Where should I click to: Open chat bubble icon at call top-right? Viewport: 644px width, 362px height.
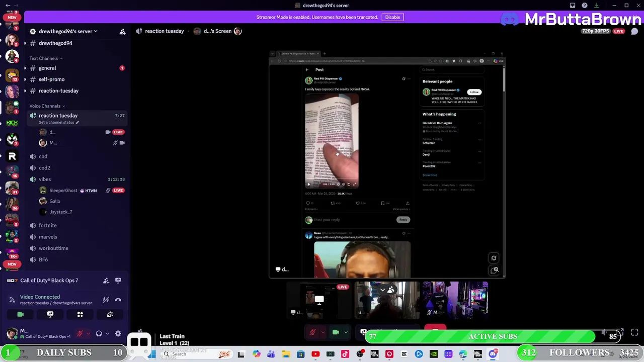(634, 32)
